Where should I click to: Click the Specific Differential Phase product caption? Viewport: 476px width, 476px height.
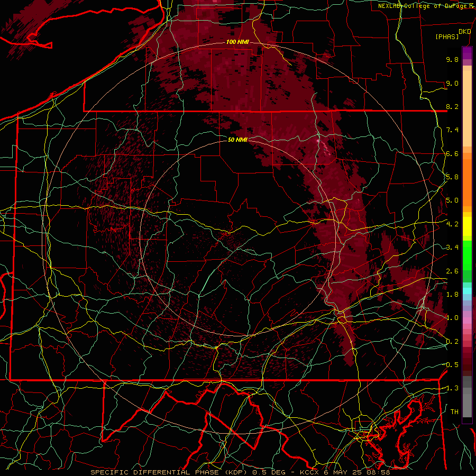coord(241,472)
